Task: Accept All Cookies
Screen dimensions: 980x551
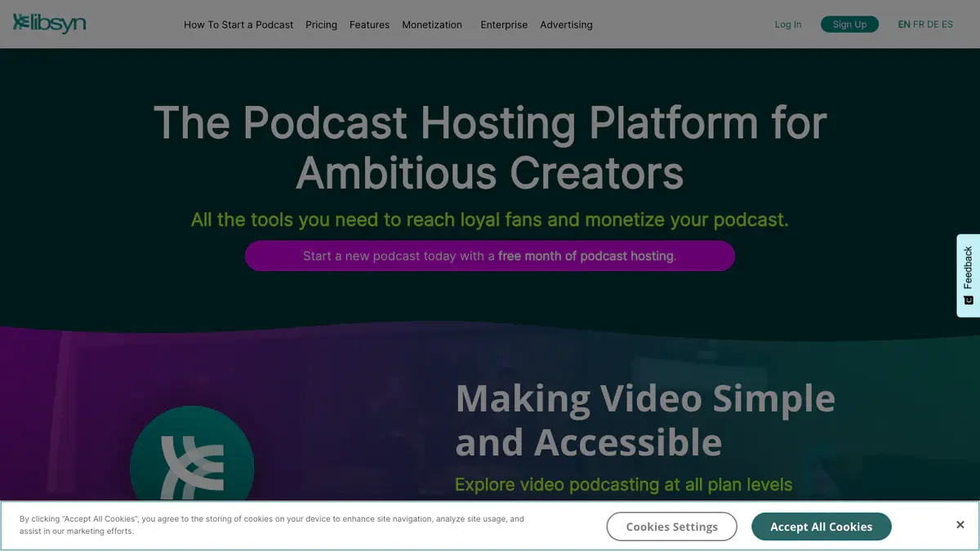Action: (x=822, y=527)
